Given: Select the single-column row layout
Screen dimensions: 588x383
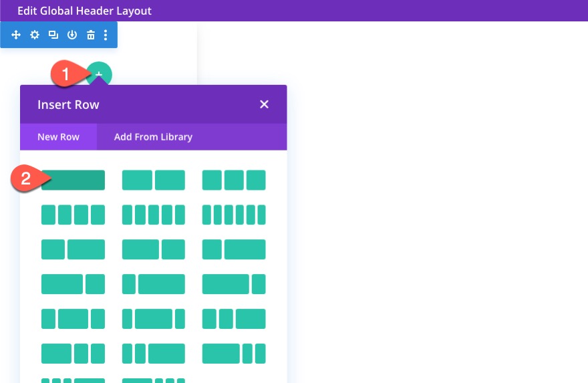Looking at the screenshot, I should pos(73,180).
